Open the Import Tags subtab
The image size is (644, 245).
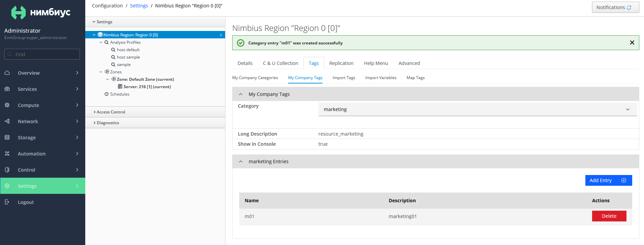coord(344,78)
